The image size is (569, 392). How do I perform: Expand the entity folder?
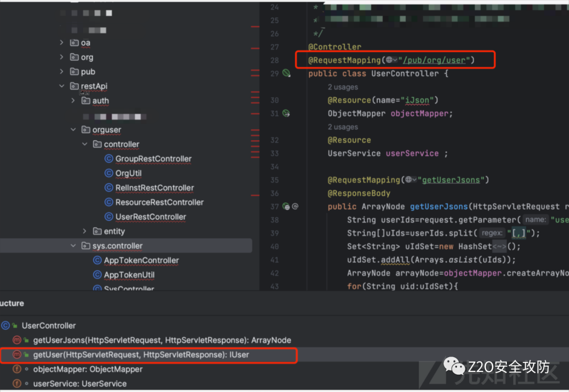coord(85,231)
